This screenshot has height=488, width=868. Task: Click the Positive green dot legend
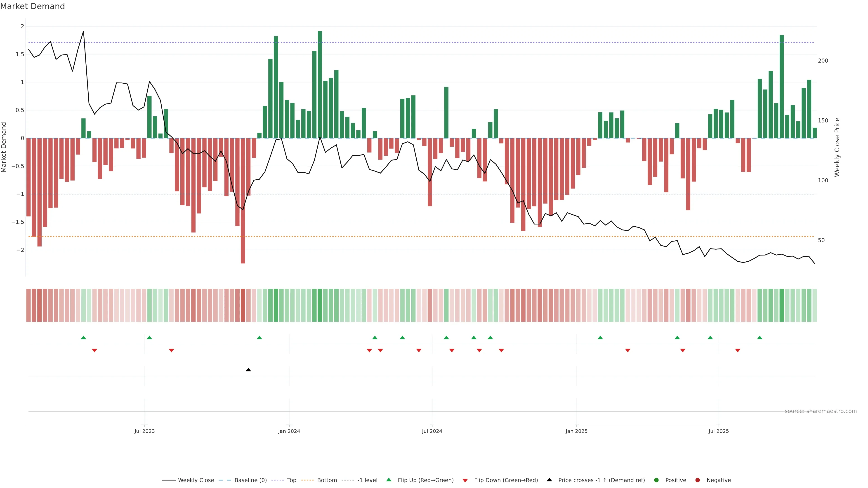656,480
